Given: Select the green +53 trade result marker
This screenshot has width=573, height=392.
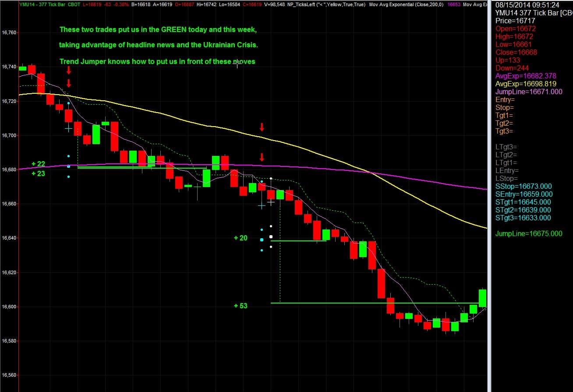Looking at the screenshot, I should coord(240,306).
